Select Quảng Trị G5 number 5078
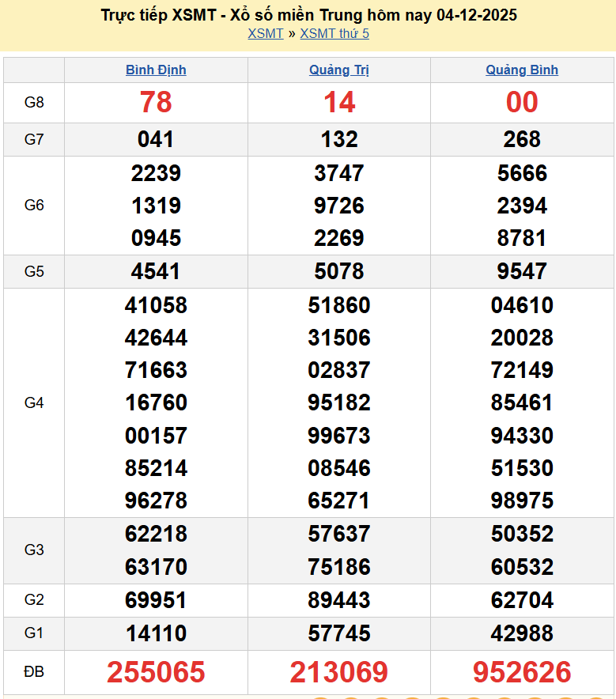Image resolution: width=616 pixels, height=699 pixels. pos(339,271)
